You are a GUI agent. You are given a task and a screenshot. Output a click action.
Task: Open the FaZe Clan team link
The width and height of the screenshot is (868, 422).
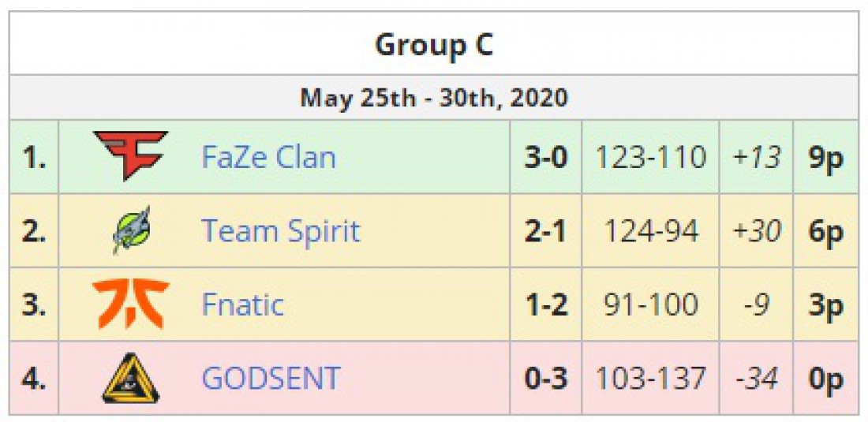click(x=268, y=157)
